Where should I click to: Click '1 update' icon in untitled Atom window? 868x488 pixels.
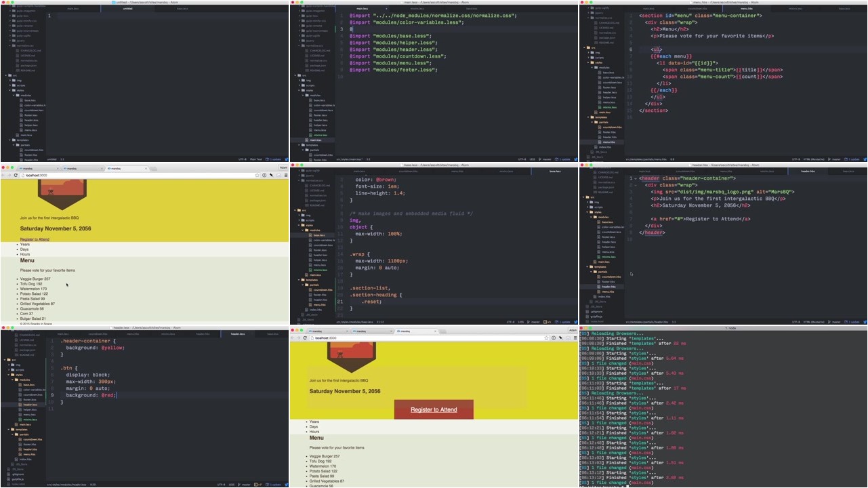point(274,159)
